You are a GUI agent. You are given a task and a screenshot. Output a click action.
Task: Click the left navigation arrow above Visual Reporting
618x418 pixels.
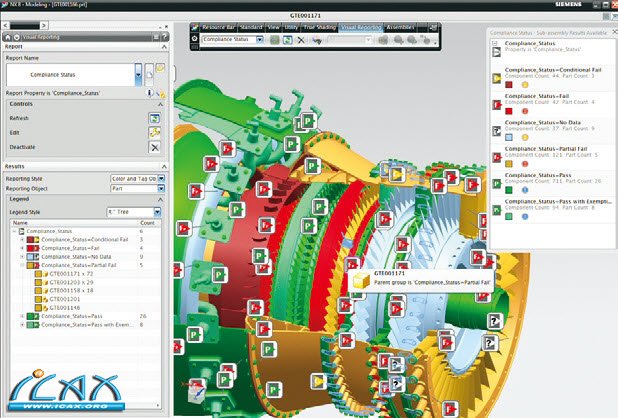pos(6,26)
